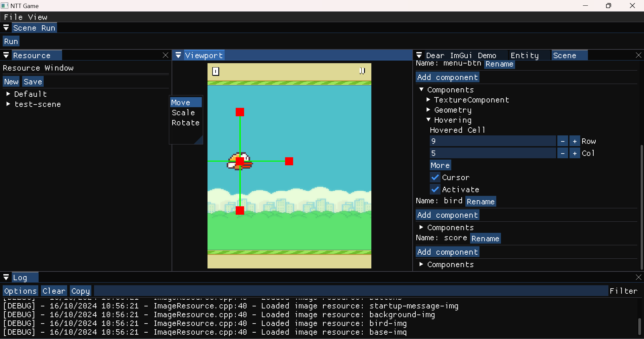Click the More button under Hovered Cell
The height and width of the screenshot is (339, 644).
pos(440,165)
